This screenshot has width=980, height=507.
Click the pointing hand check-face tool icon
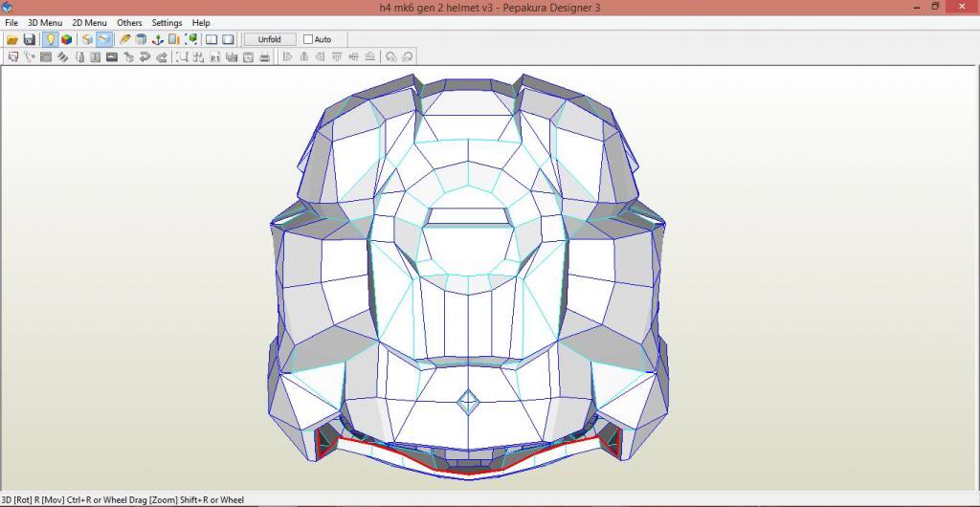point(129,56)
